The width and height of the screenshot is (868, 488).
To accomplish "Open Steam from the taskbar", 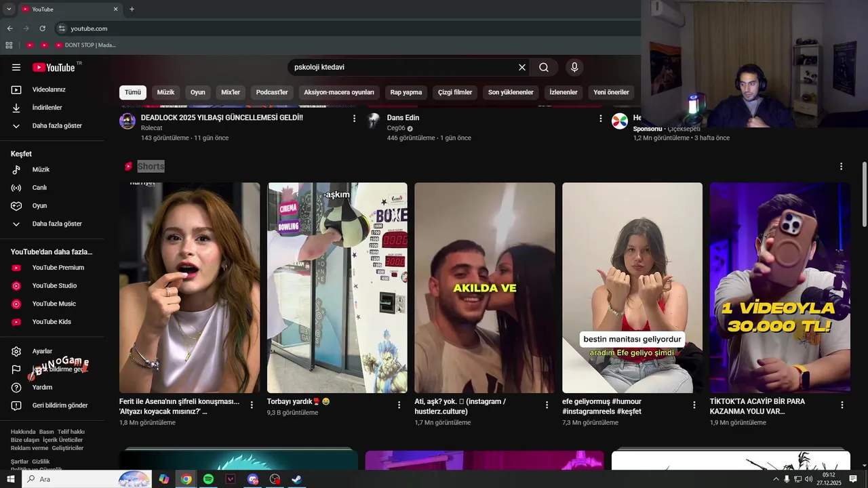I will tap(296, 479).
